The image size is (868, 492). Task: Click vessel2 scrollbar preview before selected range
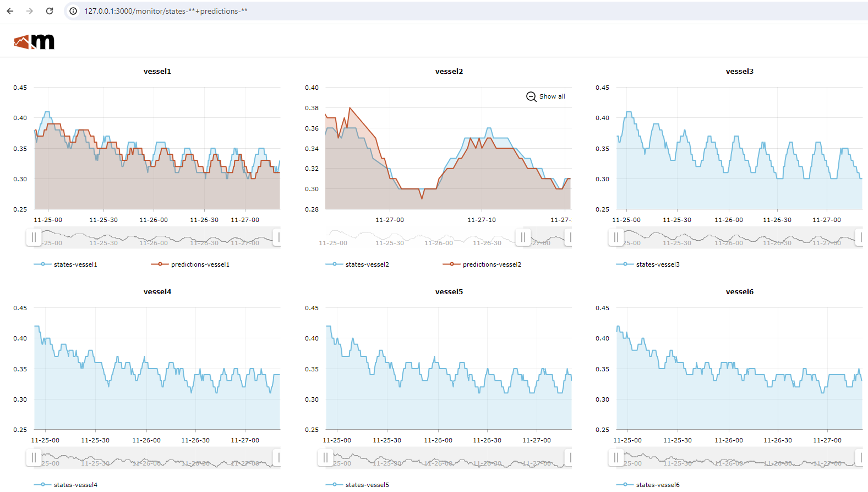[x=420, y=237]
